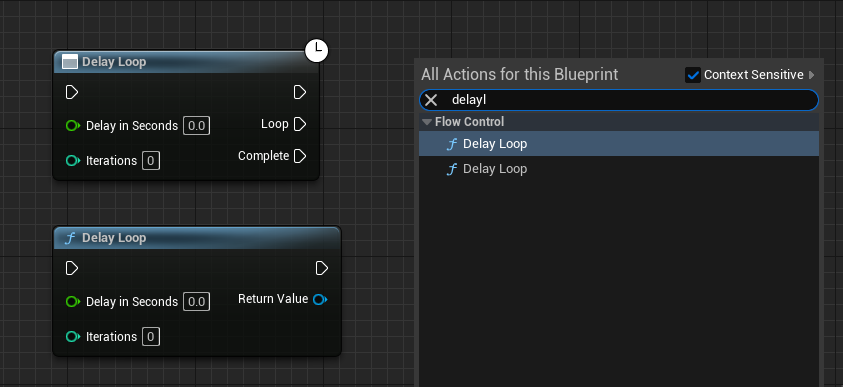Click the Delay in Seconds value box on the top node

click(197, 126)
